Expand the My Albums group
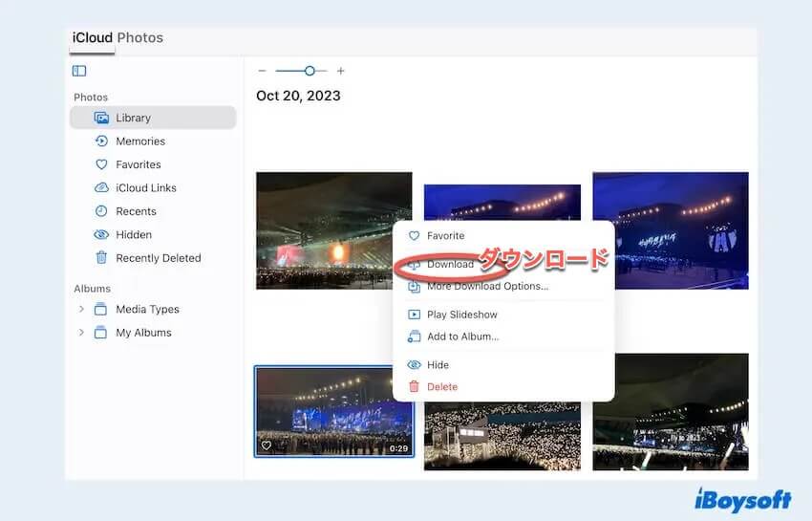Viewport: 812px width, 521px height. click(81, 333)
